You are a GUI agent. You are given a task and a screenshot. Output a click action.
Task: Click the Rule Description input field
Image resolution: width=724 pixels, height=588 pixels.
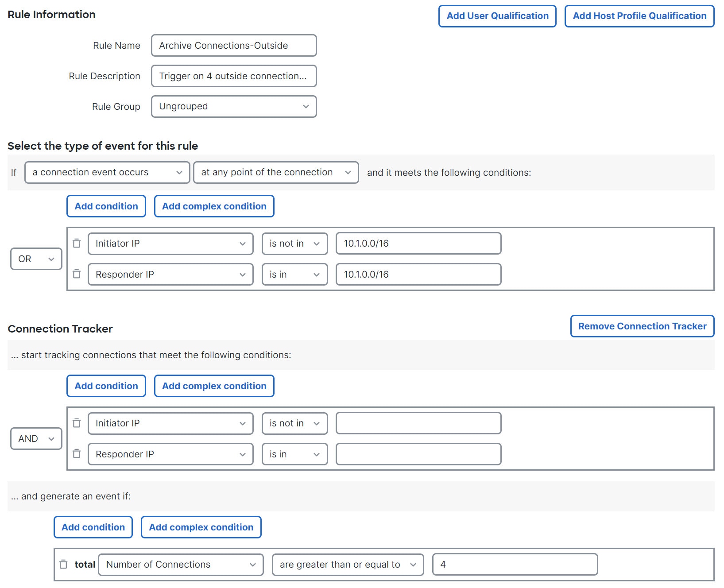[234, 76]
